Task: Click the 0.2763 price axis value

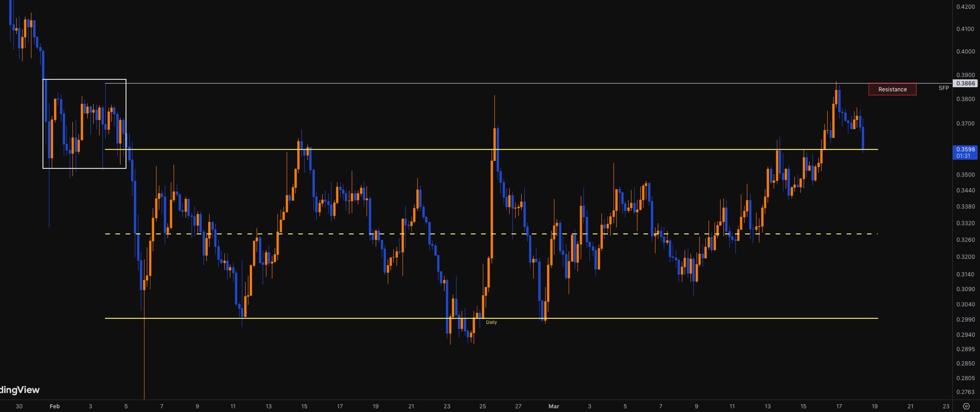Action: tap(965, 392)
